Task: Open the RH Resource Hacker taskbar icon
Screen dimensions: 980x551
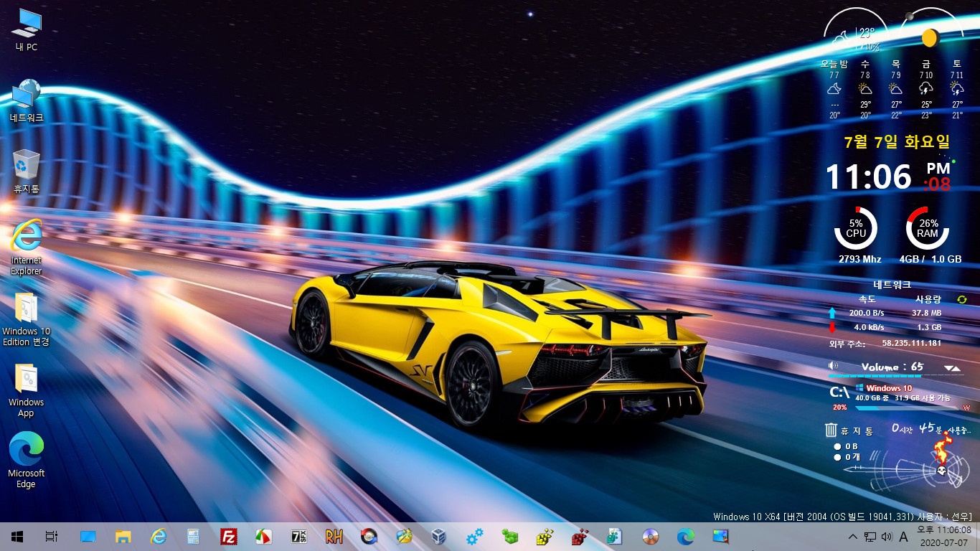Action: point(334,536)
